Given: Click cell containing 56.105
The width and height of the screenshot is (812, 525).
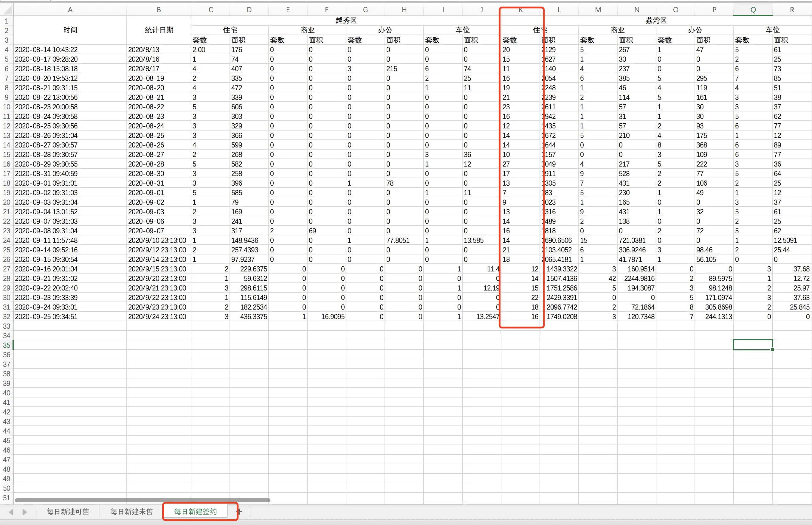Looking at the screenshot, I should [x=714, y=260].
